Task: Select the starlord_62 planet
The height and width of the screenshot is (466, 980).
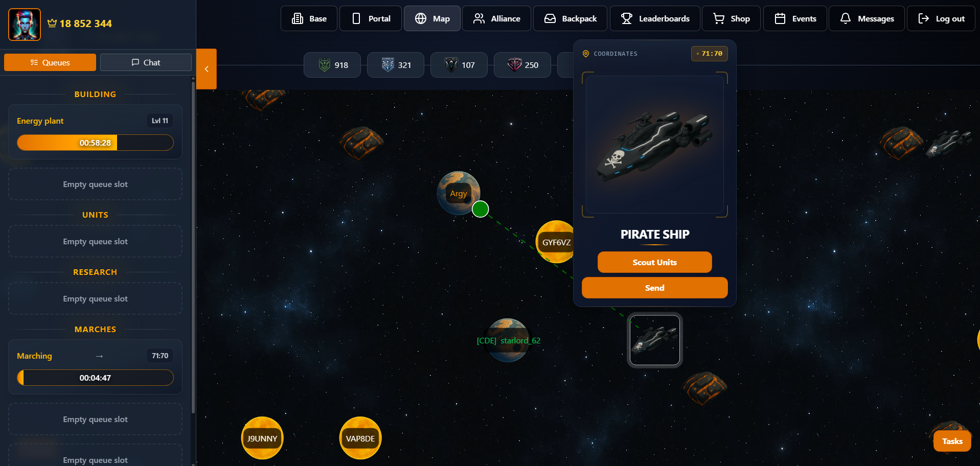Action: [x=508, y=340]
